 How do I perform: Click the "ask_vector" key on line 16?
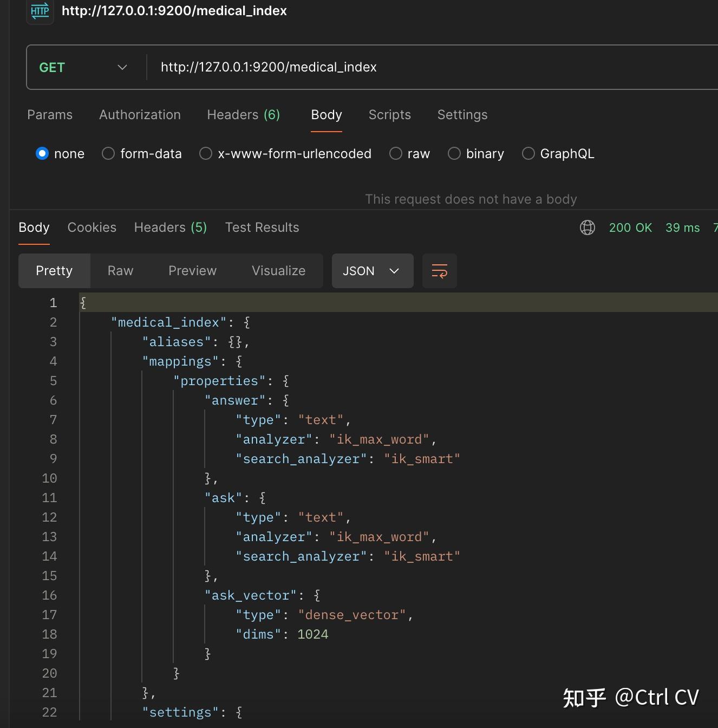(x=251, y=595)
